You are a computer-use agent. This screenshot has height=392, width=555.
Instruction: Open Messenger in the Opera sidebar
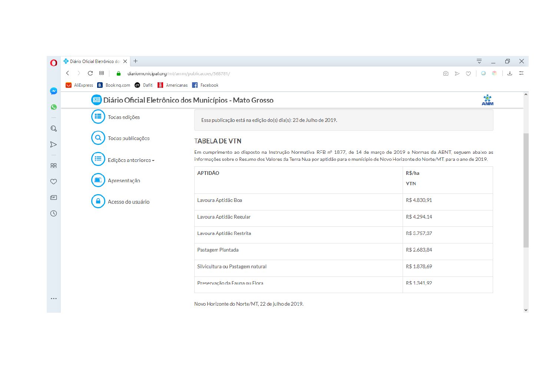pyautogui.click(x=53, y=91)
